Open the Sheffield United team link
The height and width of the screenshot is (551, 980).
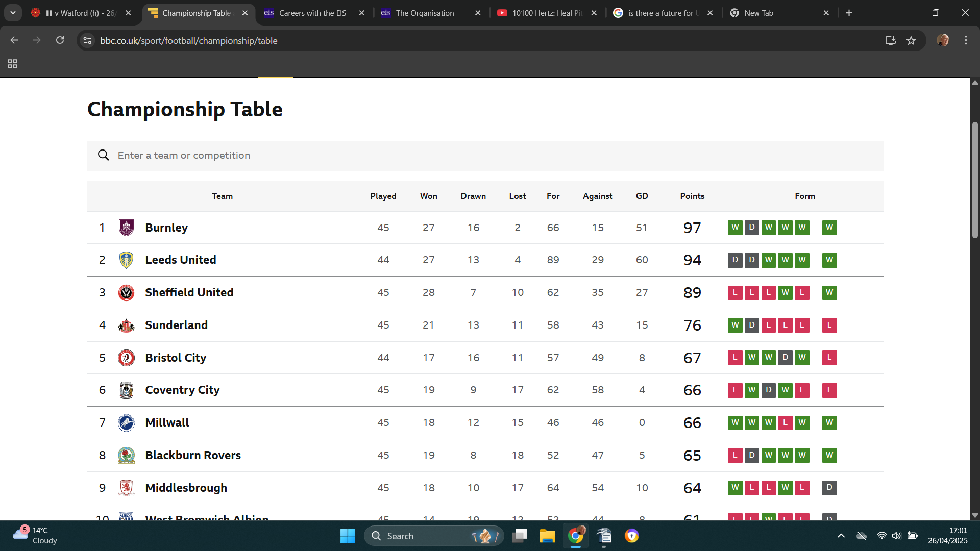click(189, 293)
